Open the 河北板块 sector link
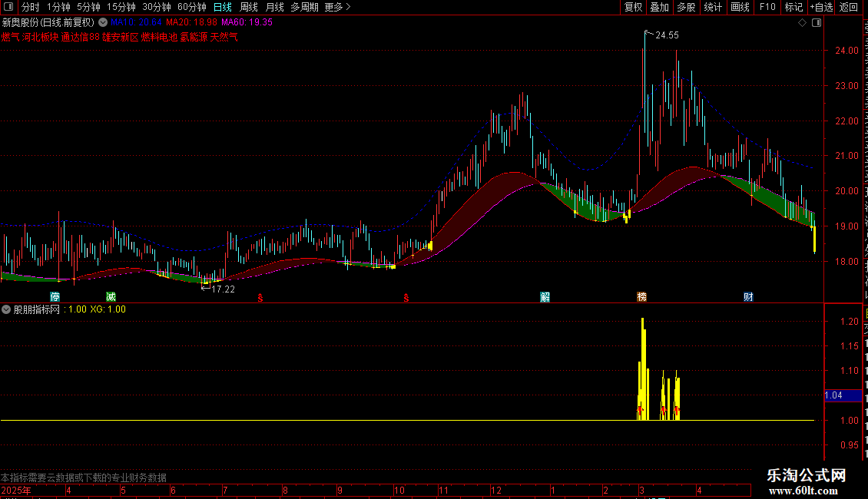 (41, 37)
